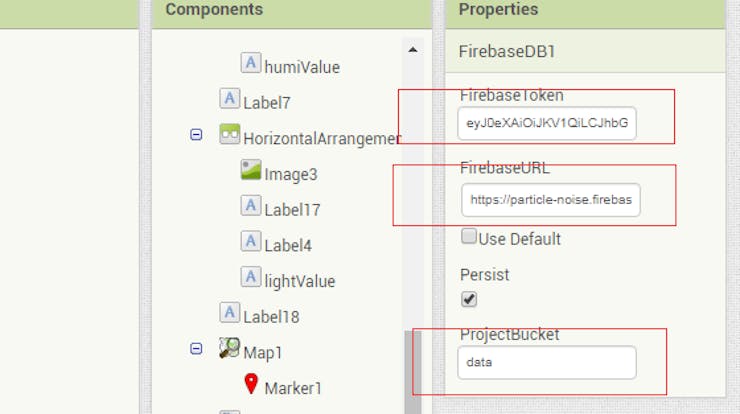Click the components panel scrollbar thumb
The width and height of the screenshot is (740, 414).
(412, 372)
